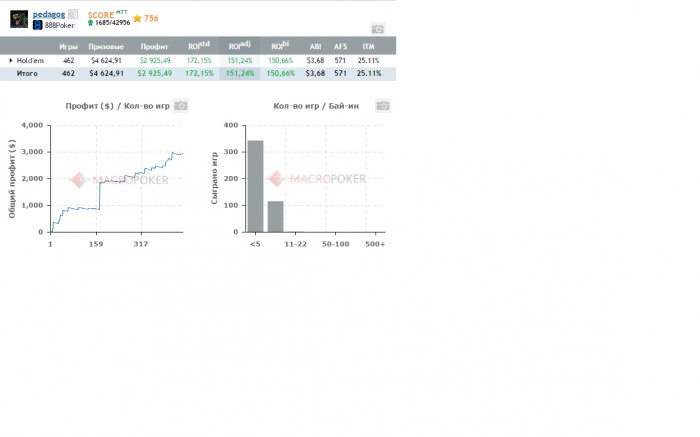Click the Итого totals row
Image resolution: width=700 pixels, height=437 pixels.
pos(198,74)
